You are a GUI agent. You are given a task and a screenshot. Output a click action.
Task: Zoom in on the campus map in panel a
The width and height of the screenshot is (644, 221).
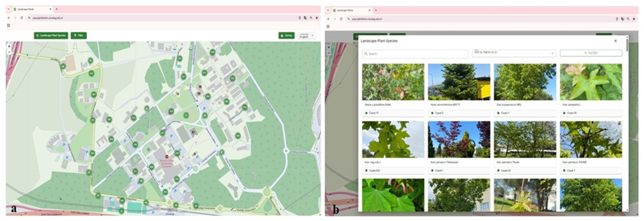point(9,46)
